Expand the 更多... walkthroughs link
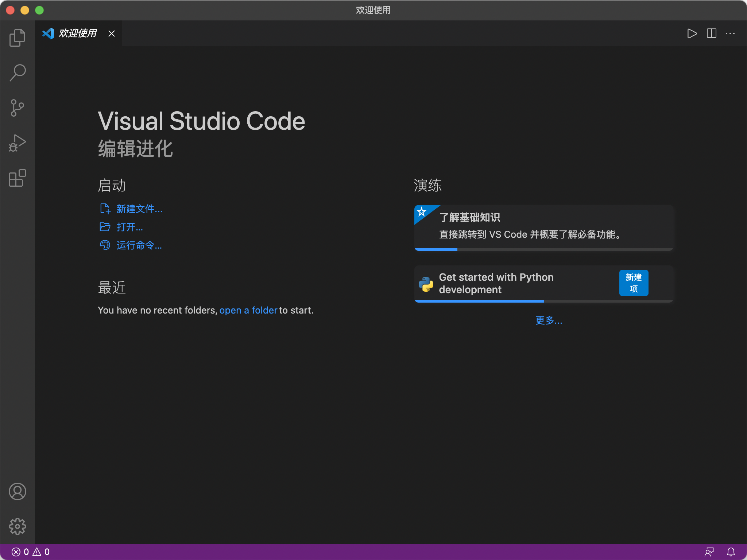Viewport: 747px width, 560px height. 548,320
